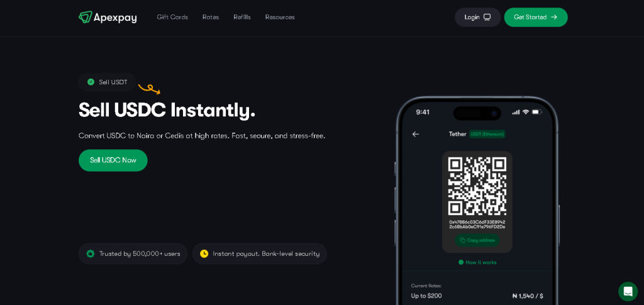Click the back arrow in phone mockup
This screenshot has height=305, width=644.
coord(416,134)
